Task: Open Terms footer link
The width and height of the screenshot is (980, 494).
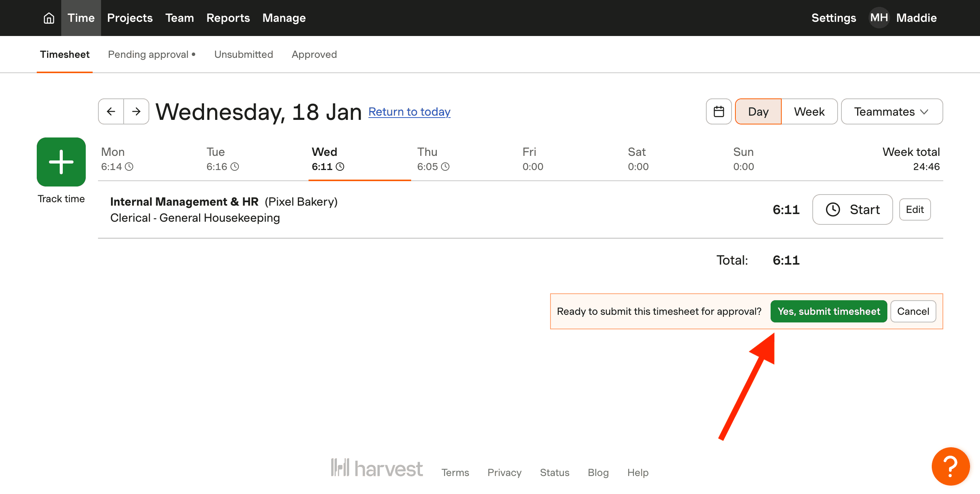Action: click(455, 473)
